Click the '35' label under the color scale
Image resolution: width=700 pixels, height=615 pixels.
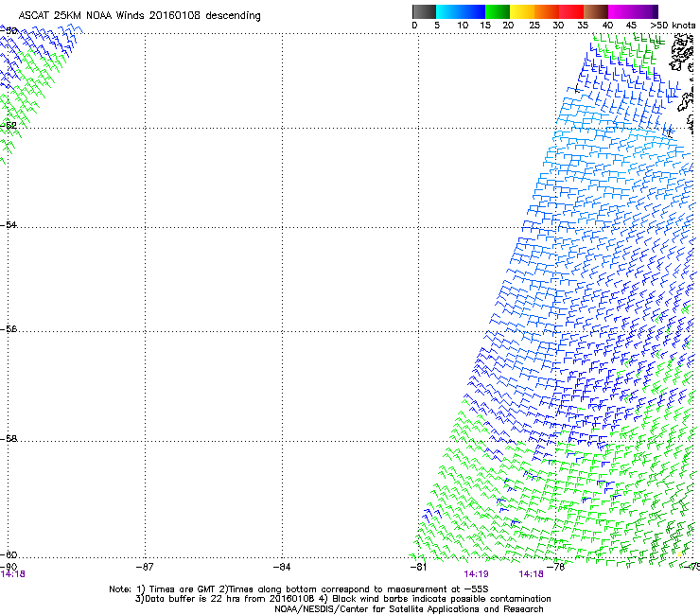(583, 26)
